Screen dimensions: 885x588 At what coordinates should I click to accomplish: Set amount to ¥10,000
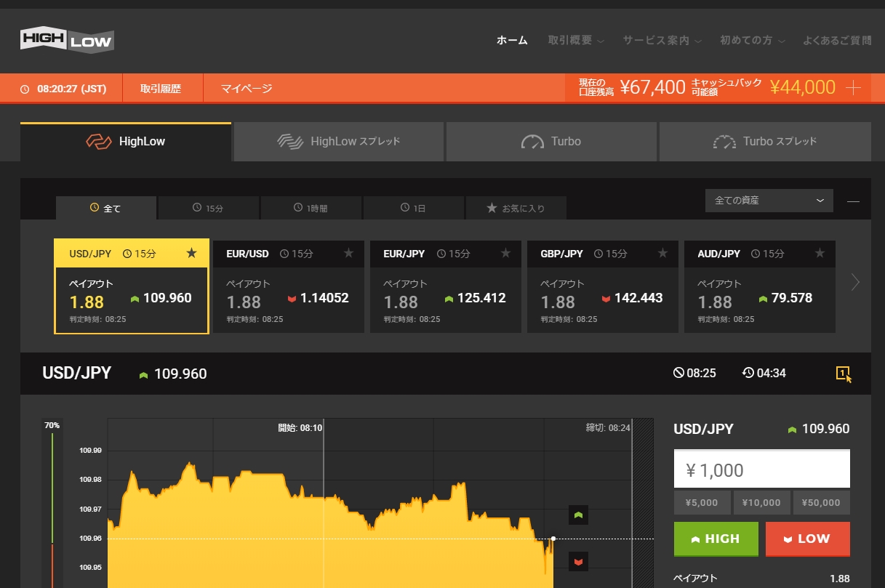pos(761,503)
